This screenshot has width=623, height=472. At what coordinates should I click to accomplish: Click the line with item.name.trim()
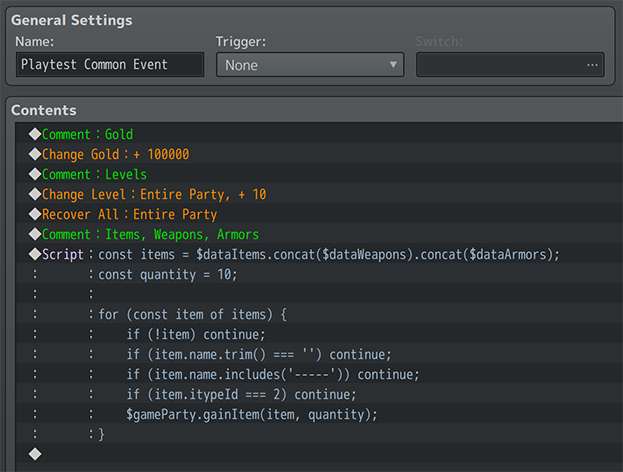(x=319, y=354)
